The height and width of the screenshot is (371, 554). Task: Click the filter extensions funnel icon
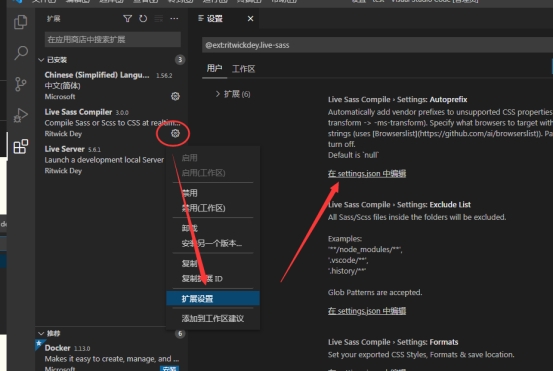coord(128,19)
